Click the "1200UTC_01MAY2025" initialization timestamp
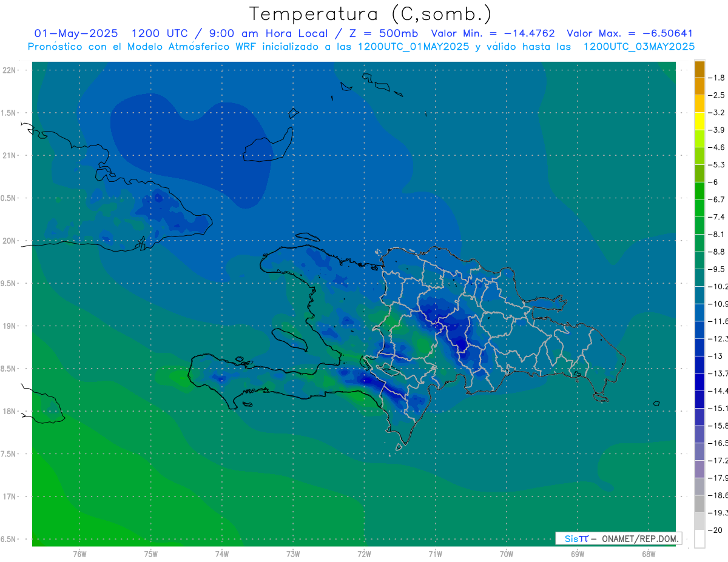The image size is (728, 562). [x=414, y=46]
